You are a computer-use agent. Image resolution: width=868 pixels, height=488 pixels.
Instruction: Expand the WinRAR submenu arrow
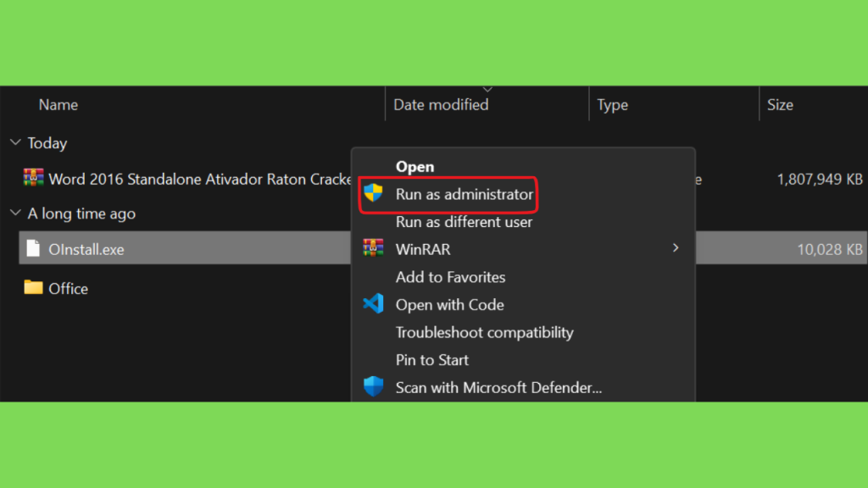(676, 248)
